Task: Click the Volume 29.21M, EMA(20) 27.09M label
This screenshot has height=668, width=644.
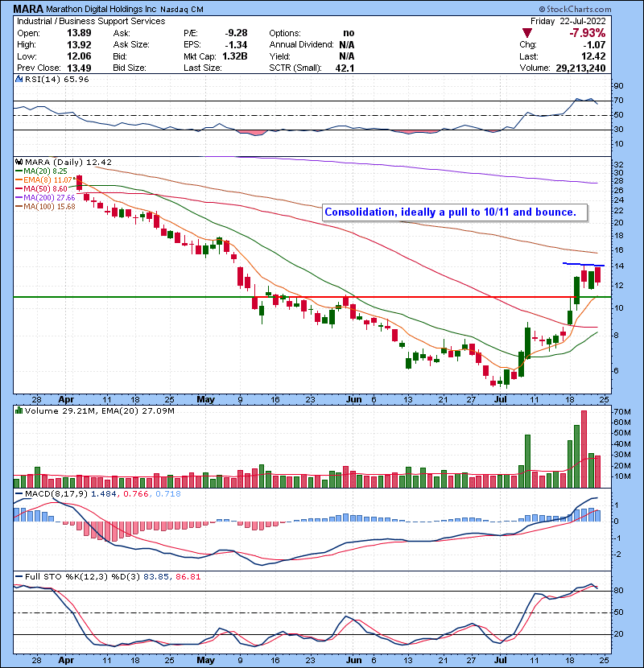Action: (x=99, y=411)
